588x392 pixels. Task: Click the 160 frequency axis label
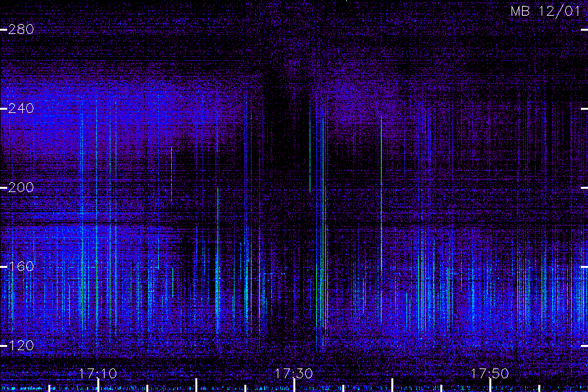coord(21,267)
